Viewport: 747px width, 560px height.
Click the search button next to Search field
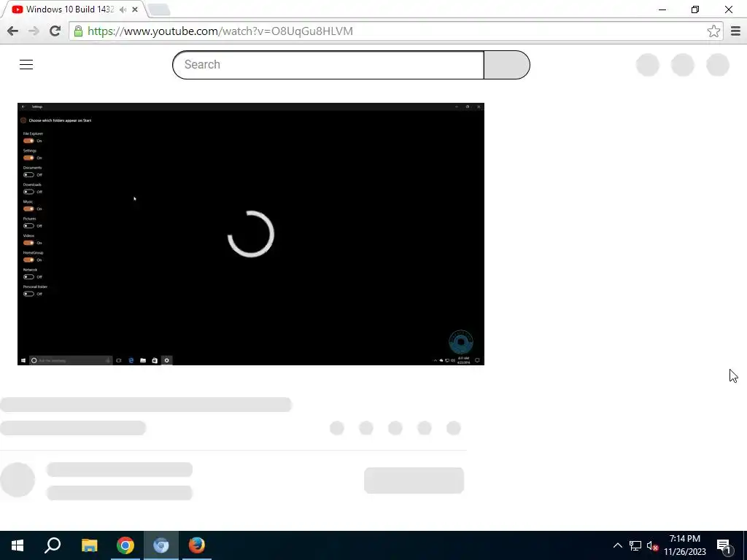[507, 65]
